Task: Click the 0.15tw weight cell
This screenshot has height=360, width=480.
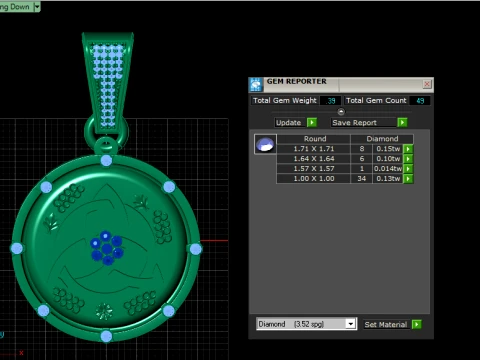Action: tap(388, 149)
